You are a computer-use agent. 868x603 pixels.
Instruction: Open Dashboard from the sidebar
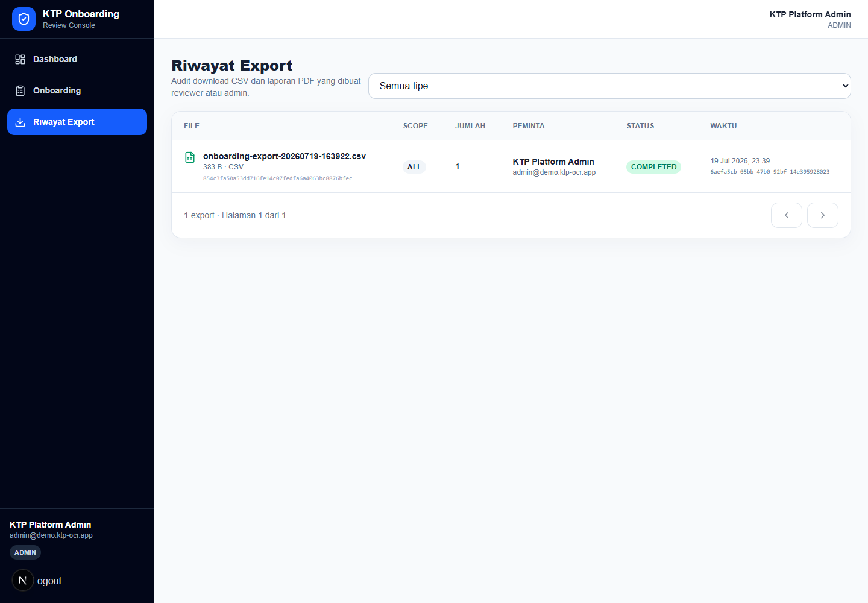(77, 59)
